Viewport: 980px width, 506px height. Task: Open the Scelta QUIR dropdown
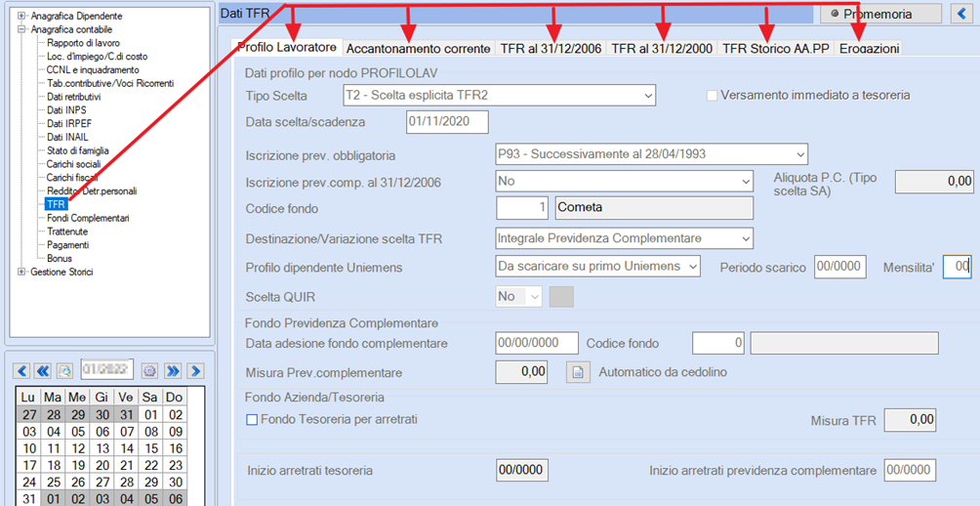pos(518,297)
